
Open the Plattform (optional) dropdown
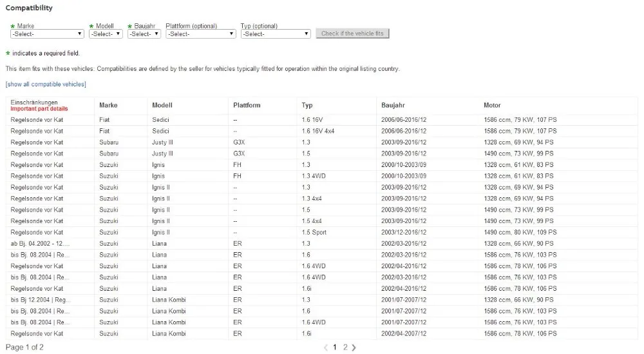point(201,34)
